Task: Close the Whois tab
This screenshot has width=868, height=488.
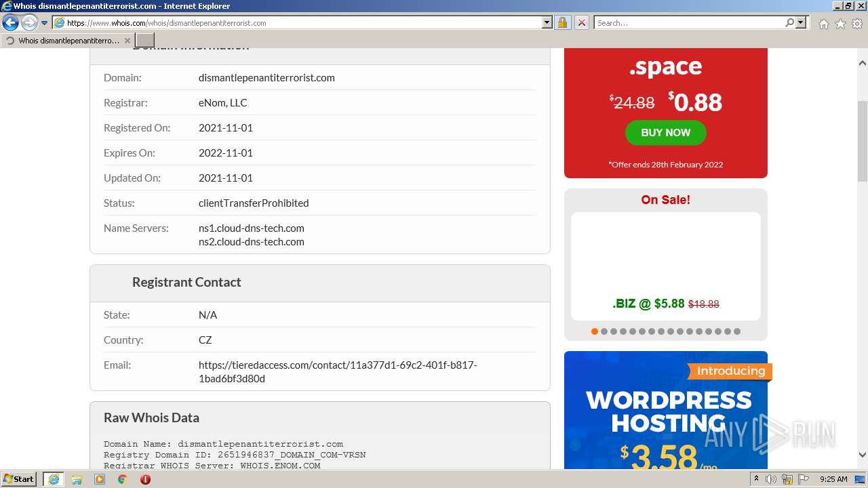Action: pyautogui.click(x=127, y=41)
